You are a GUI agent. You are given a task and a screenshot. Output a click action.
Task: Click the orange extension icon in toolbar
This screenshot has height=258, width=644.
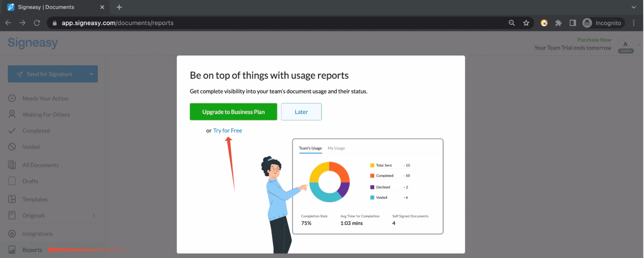(544, 23)
